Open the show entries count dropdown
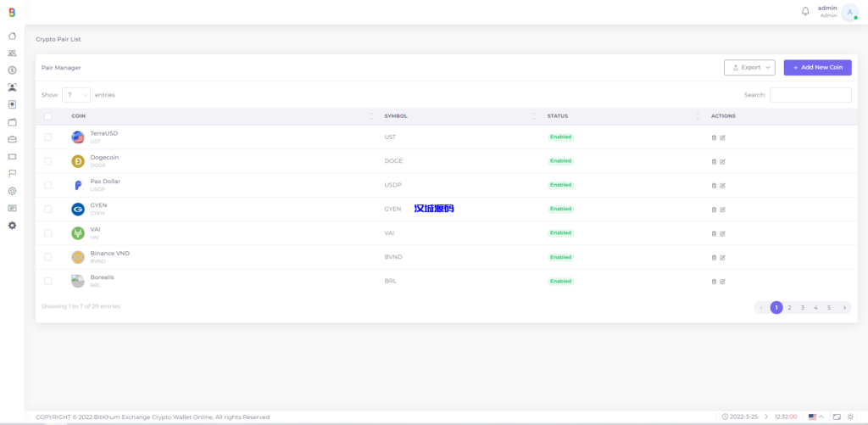 (x=75, y=95)
